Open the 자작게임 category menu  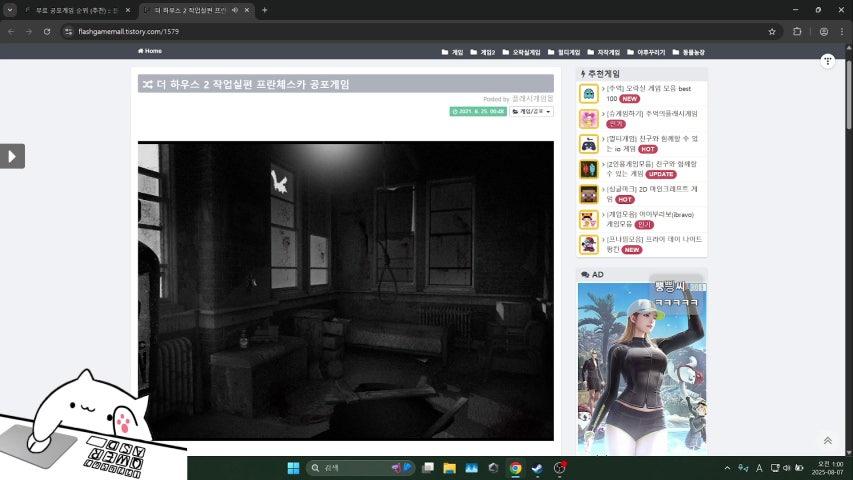coord(603,52)
